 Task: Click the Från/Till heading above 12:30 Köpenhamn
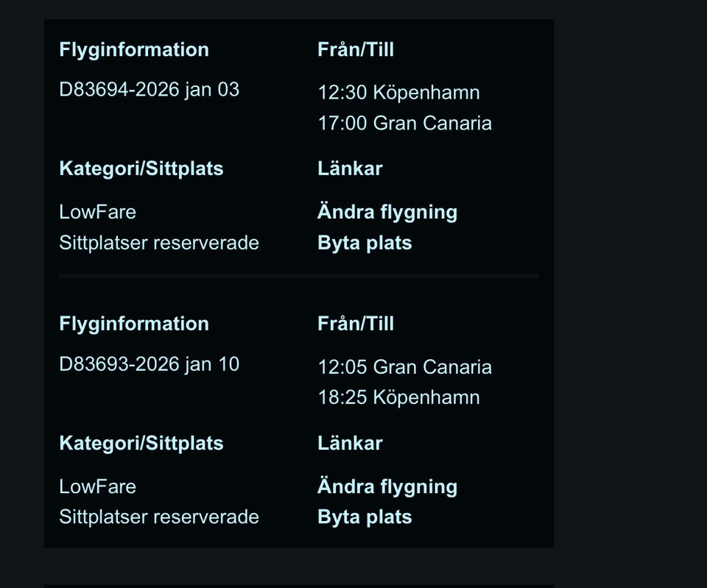[x=356, y=50]
